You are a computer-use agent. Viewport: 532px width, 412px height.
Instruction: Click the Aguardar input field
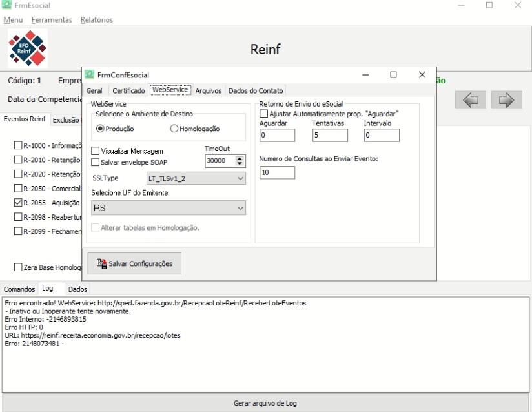tap(277, 135)
